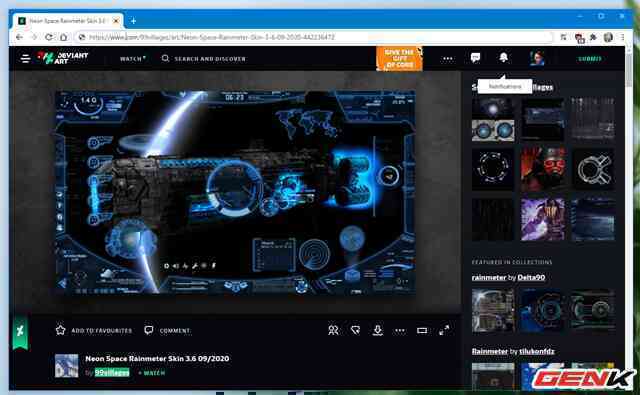Open the three-dot more menu in header

click(448, 58)
